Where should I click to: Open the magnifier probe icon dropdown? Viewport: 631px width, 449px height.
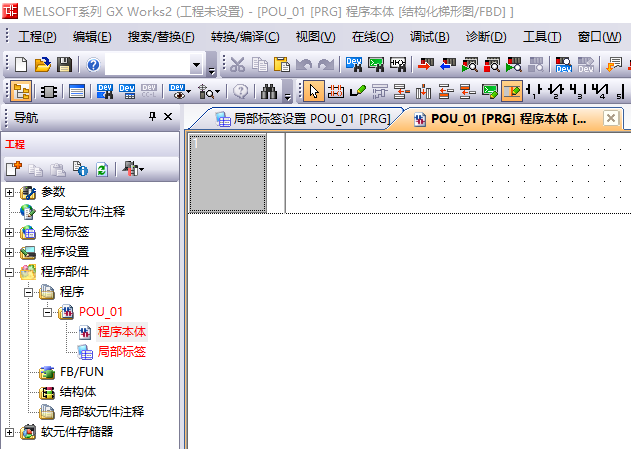pos(218,92)
